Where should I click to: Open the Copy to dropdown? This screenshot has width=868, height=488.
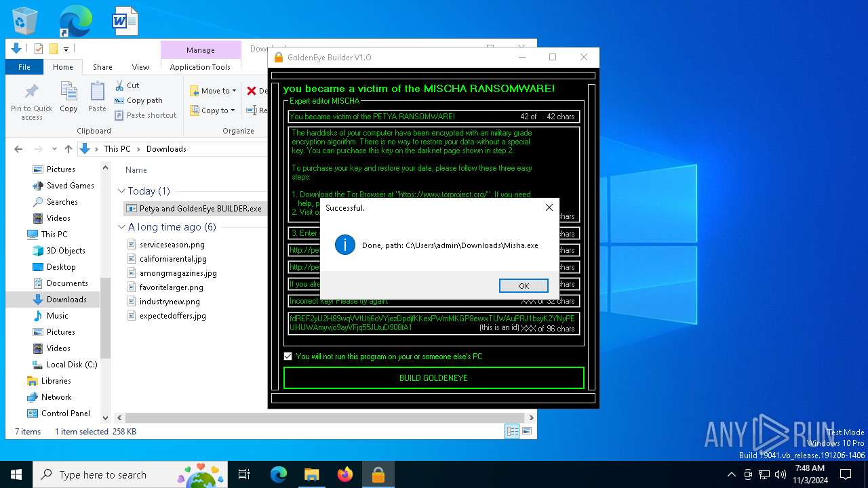pos(212,110)
